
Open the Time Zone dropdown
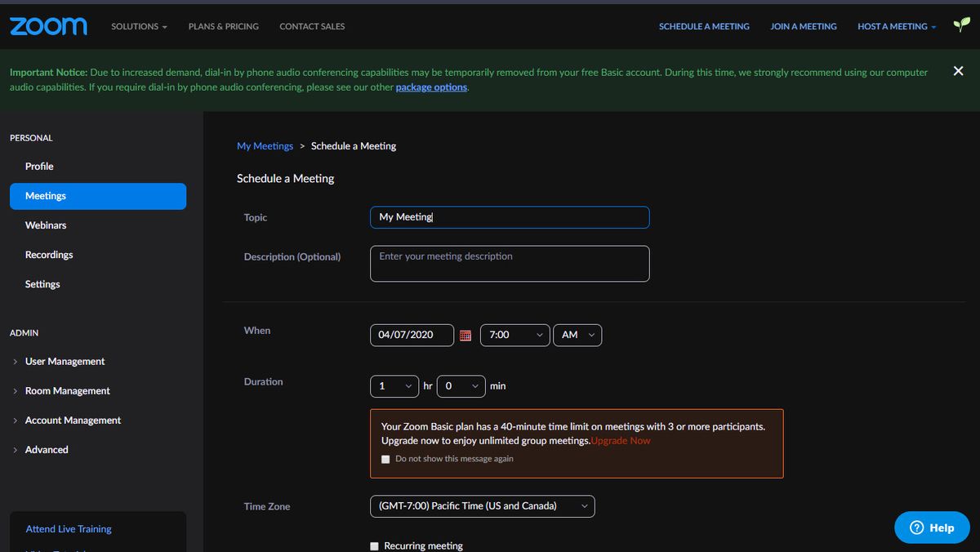pyautogui.click(x=482, y=506)
